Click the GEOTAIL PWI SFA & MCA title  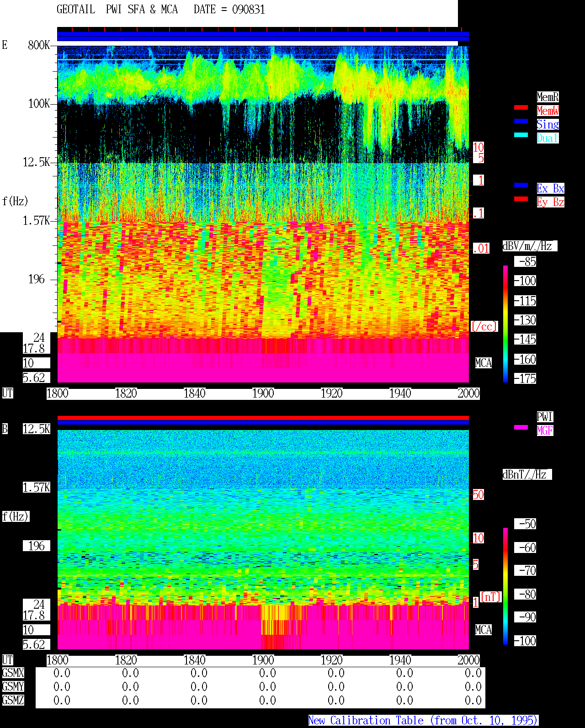click(x=117, y=10)
